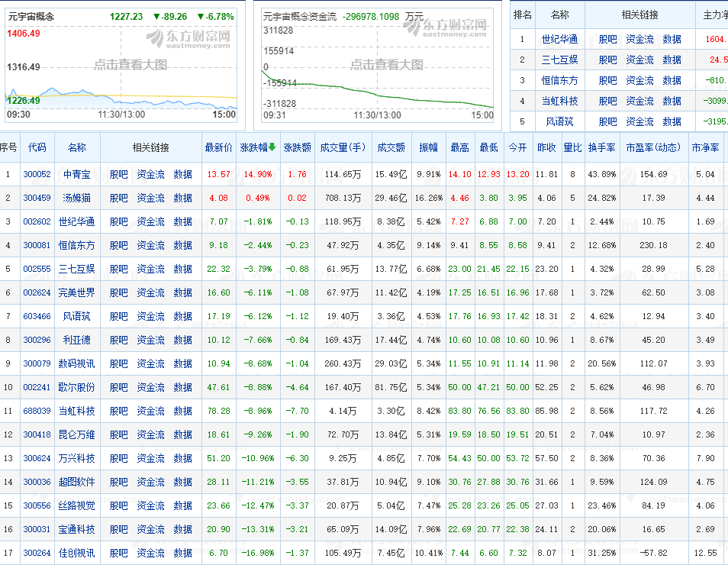The width and height of the screenshot is (728, 565).
Task: Open 当虹科技 link in the main table
Action: (x=77, y=412)
